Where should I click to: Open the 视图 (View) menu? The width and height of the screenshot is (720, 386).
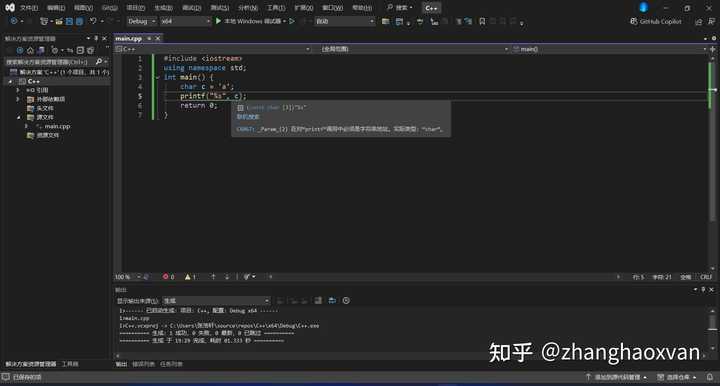[x=83, y=8]
